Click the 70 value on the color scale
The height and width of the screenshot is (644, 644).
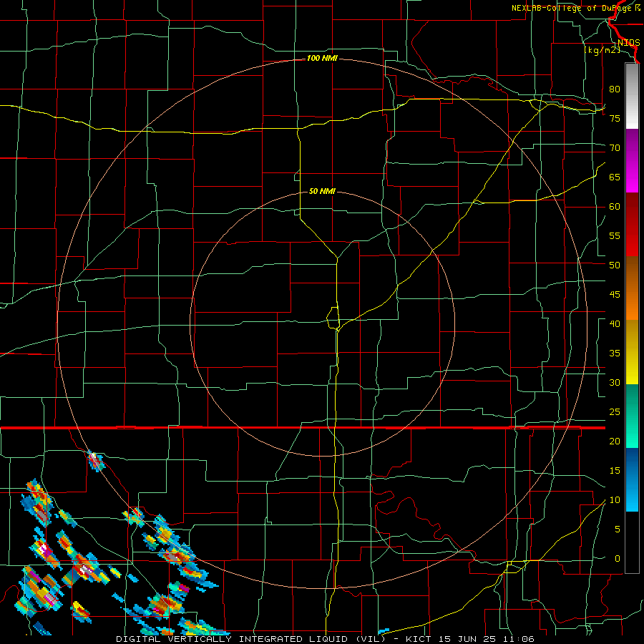615,148
